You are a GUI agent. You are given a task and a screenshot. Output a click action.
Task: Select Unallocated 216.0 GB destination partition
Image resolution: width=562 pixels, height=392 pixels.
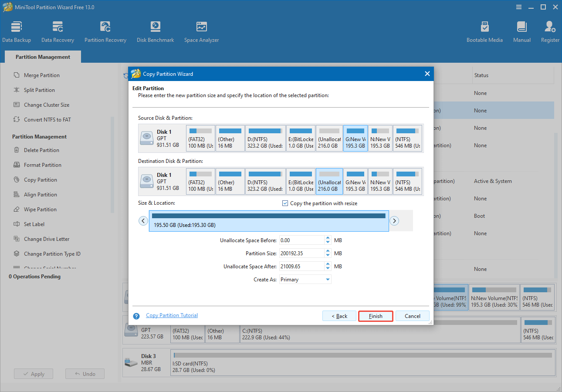[x=329, y=182]
